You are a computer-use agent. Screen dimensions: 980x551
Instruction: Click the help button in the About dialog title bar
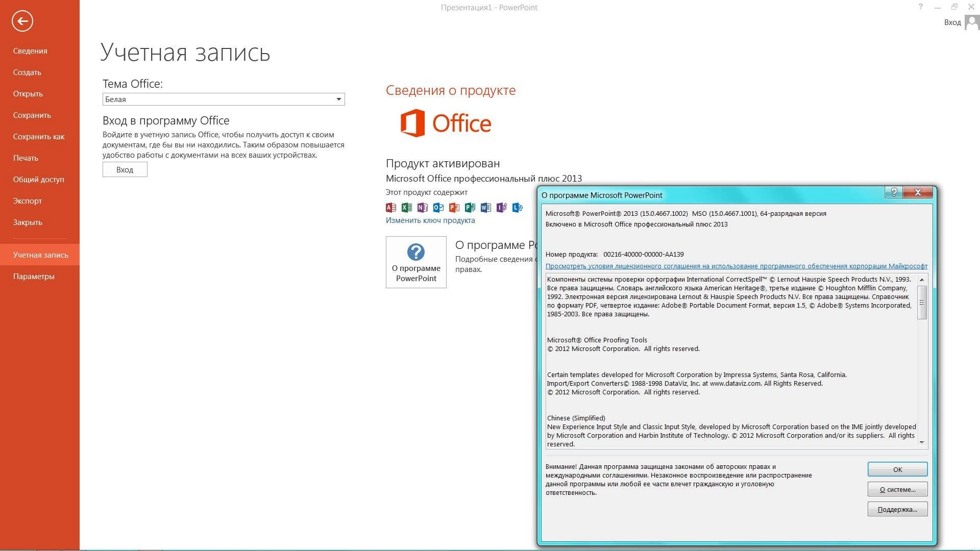(x=893, y=192)
